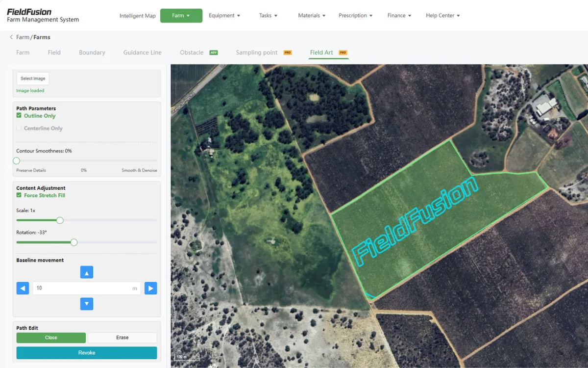Go back using the breadcrumb chevron
588x368 pixels.
pos(11,37)
